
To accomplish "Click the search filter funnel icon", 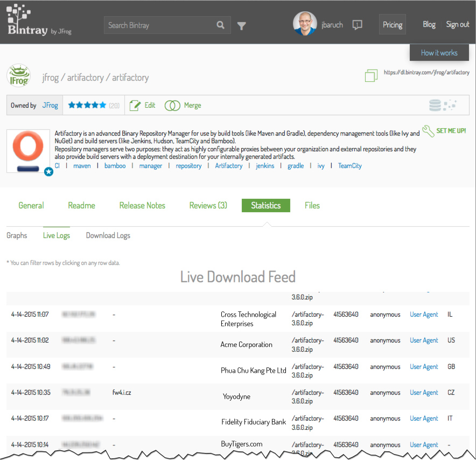I will (x=241, y=25).
